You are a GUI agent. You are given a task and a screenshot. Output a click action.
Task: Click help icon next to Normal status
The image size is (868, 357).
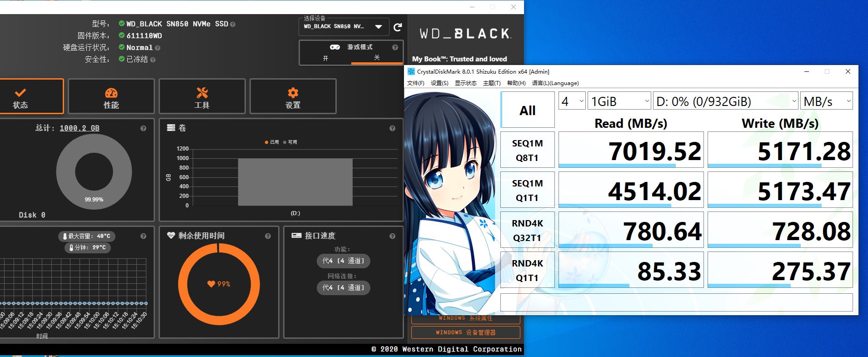click(158, 48)
